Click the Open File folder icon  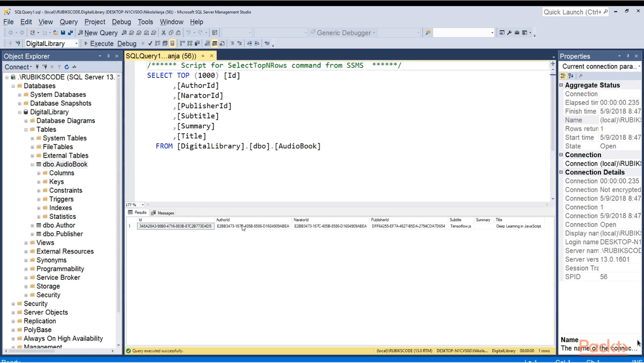tap(56, 33)
